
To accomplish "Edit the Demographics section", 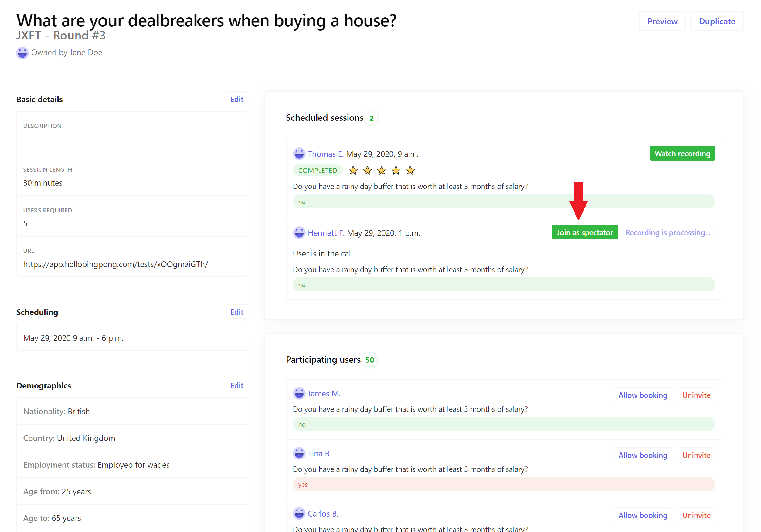I will point(237,385).
